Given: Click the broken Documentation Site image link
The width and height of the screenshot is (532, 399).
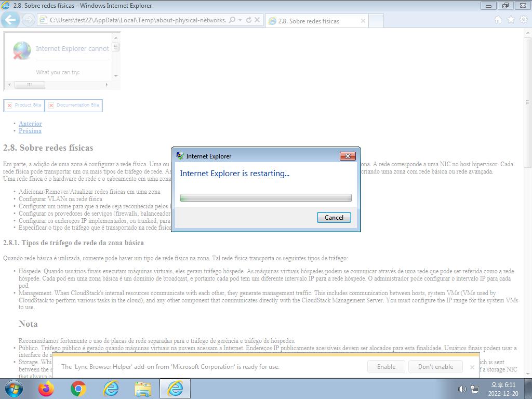Looking at the screenshot, I should (74, 105).
